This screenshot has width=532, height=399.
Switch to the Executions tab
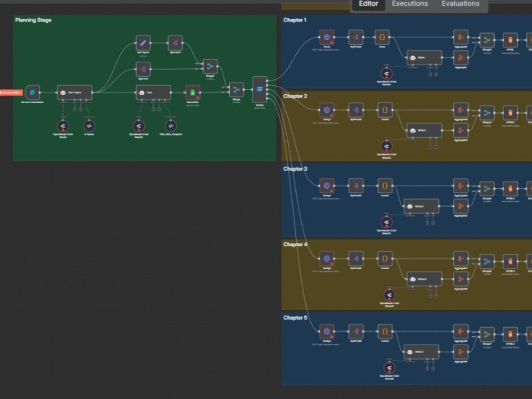(x=410, y=4)
